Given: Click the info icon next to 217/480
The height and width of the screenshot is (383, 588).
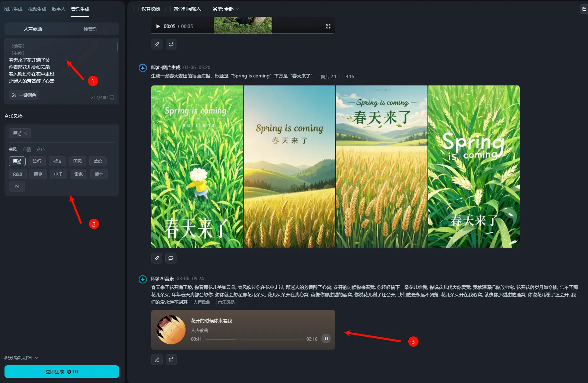Looking at the screenshot, I should pos(112,97).
